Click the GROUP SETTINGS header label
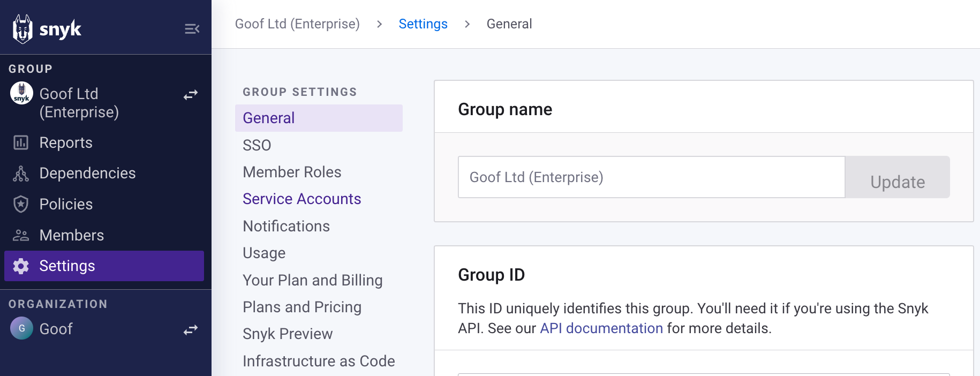 [300, 92]
